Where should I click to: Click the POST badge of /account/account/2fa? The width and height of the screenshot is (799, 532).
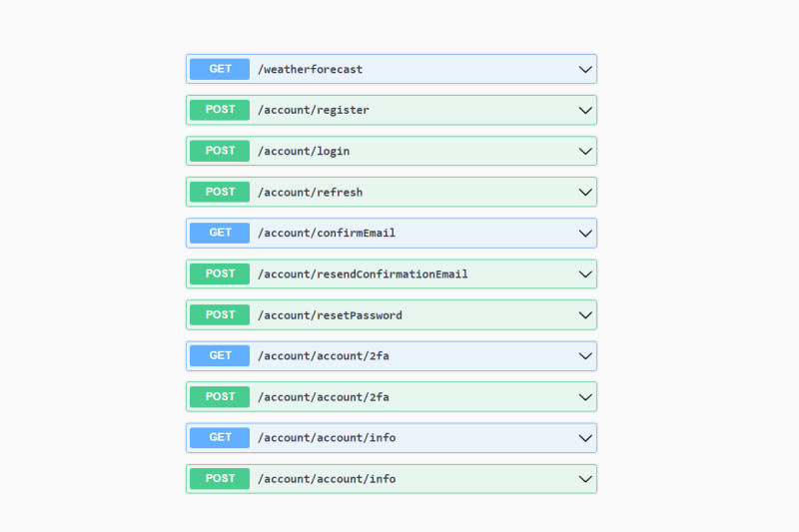(220, 396)
